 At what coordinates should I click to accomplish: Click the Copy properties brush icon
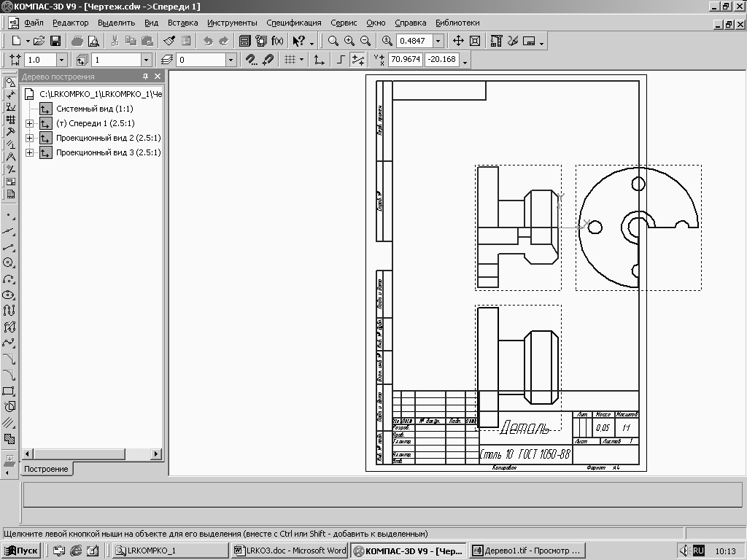169,41
